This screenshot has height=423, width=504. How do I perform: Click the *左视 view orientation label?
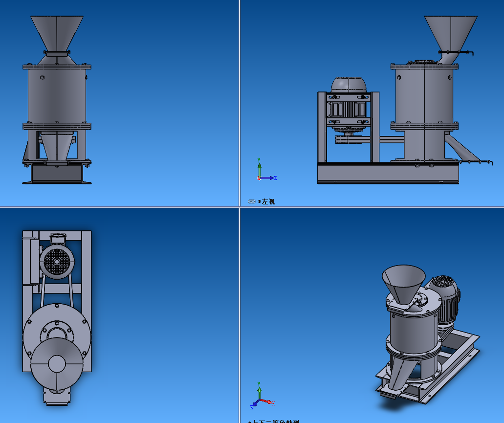(x=266, y=201)
